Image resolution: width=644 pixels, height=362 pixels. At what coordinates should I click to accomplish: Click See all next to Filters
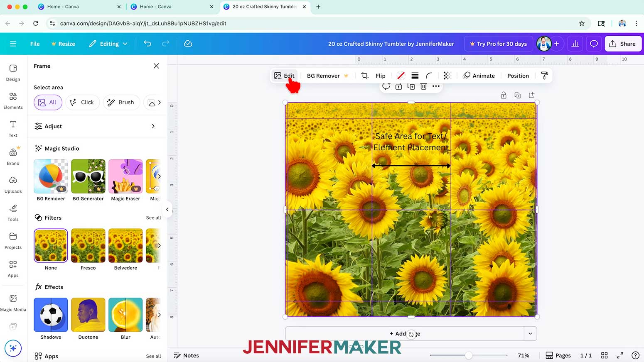(153, 218)
